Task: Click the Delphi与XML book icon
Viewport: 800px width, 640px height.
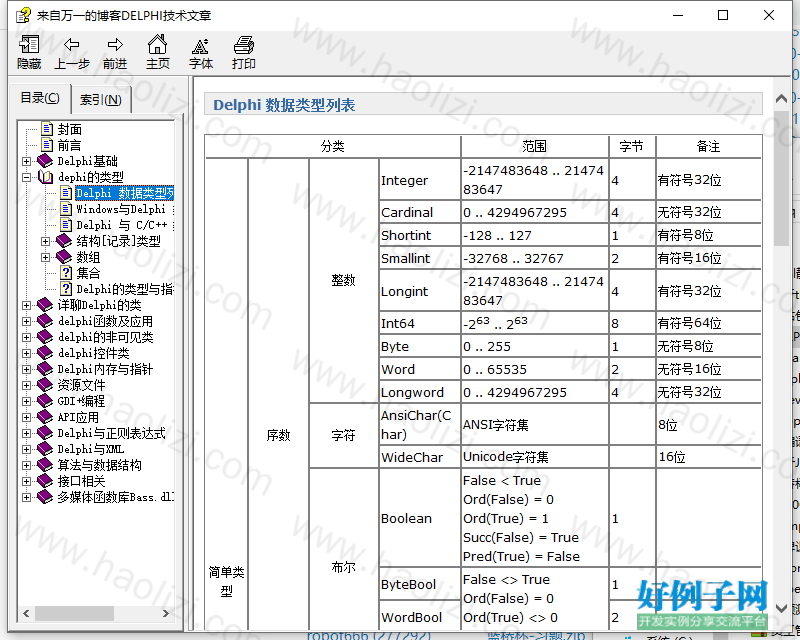Action: 45,449
